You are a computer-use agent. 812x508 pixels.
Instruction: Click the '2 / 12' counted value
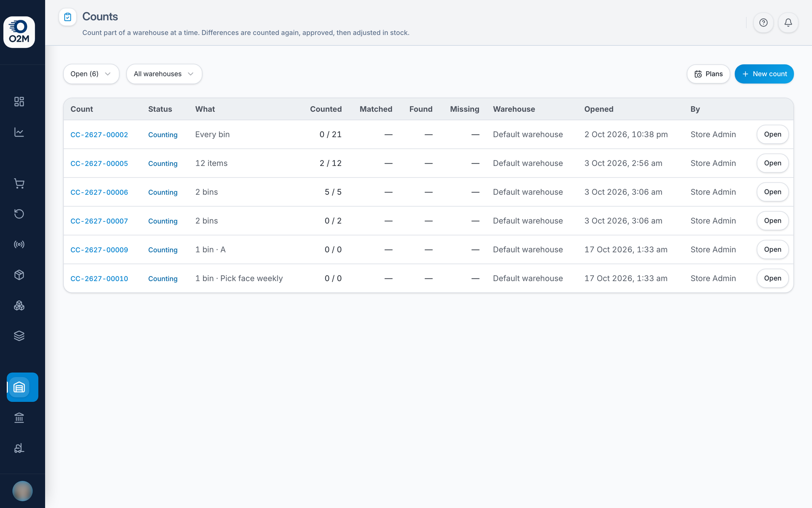[x=331, y=163]
